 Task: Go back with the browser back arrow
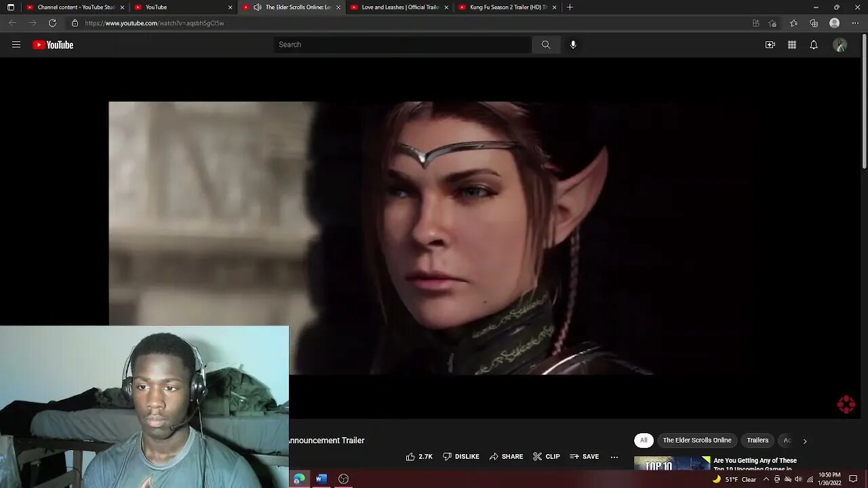12,23
